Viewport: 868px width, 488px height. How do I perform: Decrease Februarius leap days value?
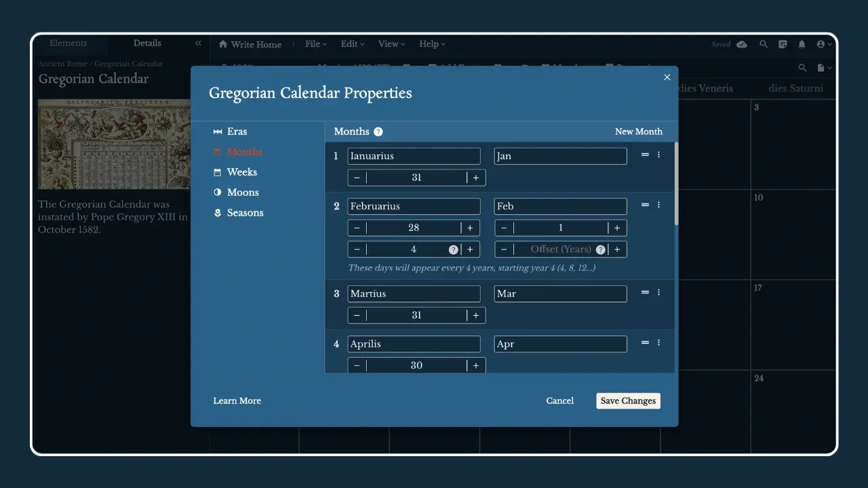(x=503, y=228)
